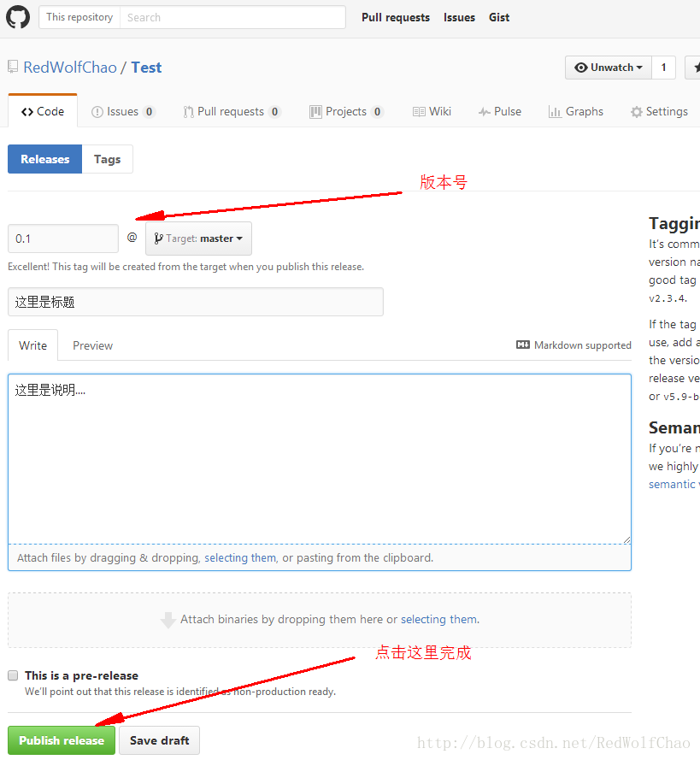Select the Releases button

tap(45, 159)
